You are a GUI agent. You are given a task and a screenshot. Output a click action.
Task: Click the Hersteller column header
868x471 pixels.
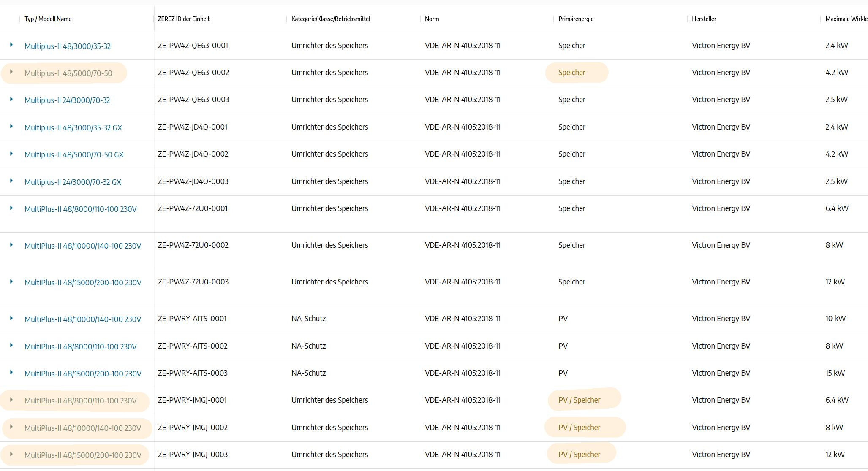coord(704,19)
